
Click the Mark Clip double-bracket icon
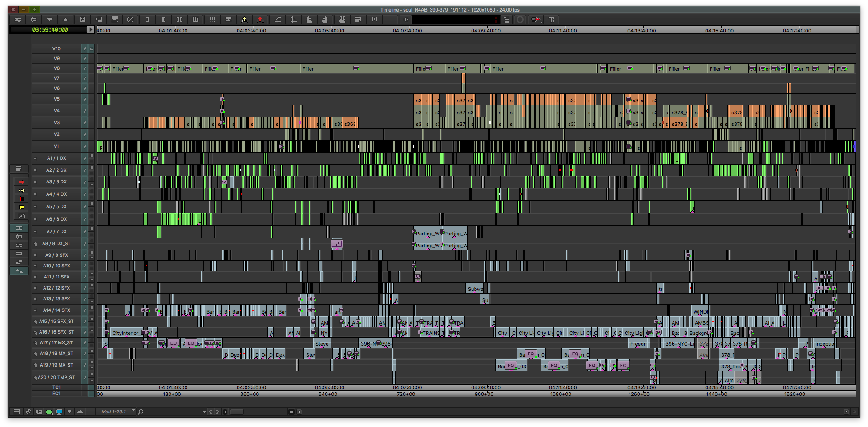point(179,20)
